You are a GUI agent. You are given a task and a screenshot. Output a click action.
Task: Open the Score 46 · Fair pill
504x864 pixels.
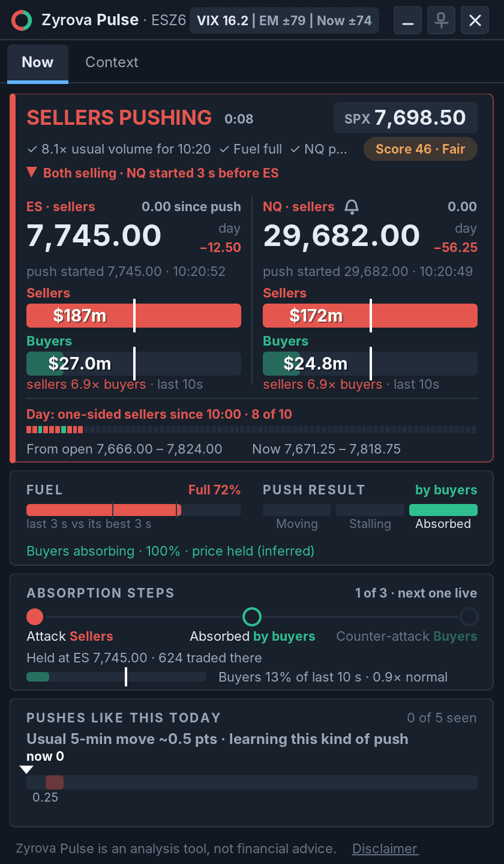pyautogui.click(x=421, y=149)
